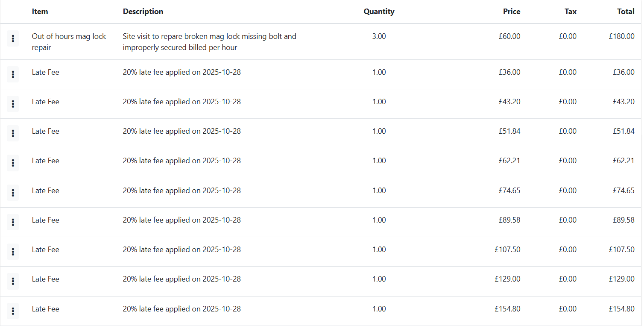Click the kebab icon for £154.80 late fee
The height and width of the screenshot is (326, 644).
13,311
